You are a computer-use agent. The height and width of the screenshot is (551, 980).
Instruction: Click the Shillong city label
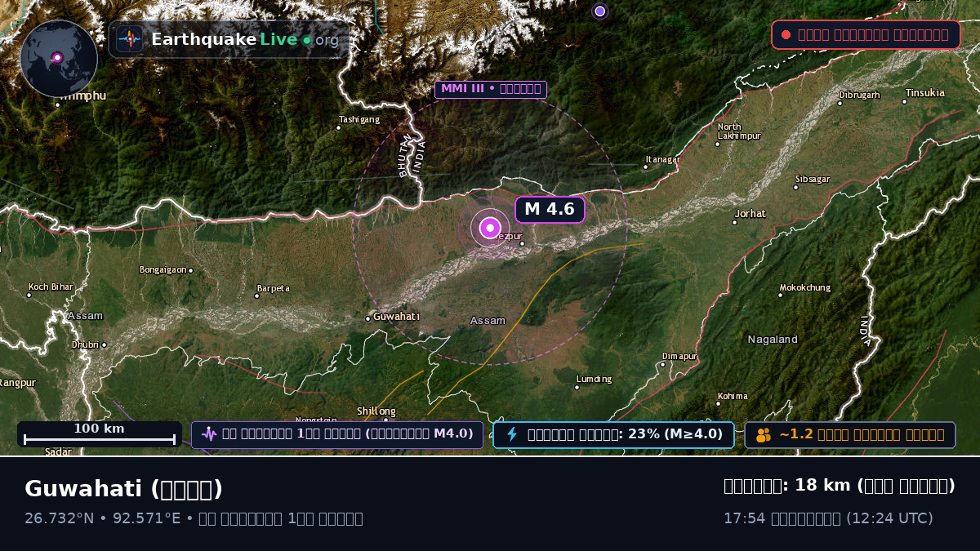(x=376, y=411)
